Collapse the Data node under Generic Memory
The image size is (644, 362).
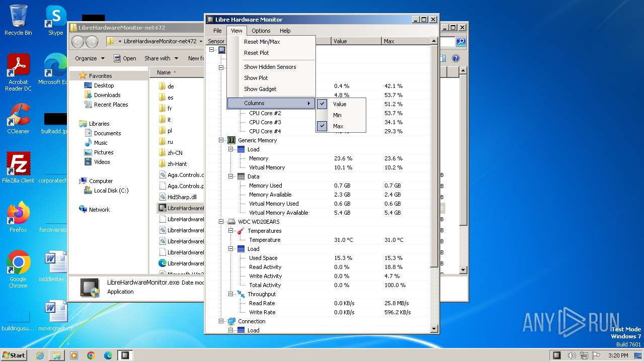(230, 176)
